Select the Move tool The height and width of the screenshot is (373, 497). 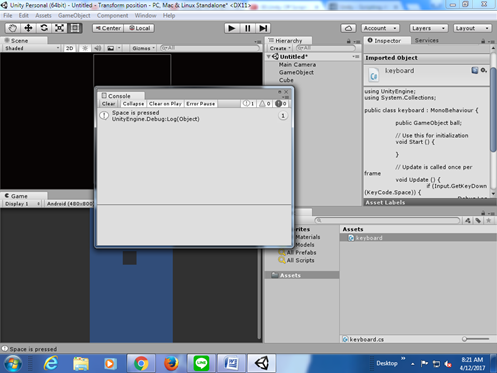[x=28, y=28]
